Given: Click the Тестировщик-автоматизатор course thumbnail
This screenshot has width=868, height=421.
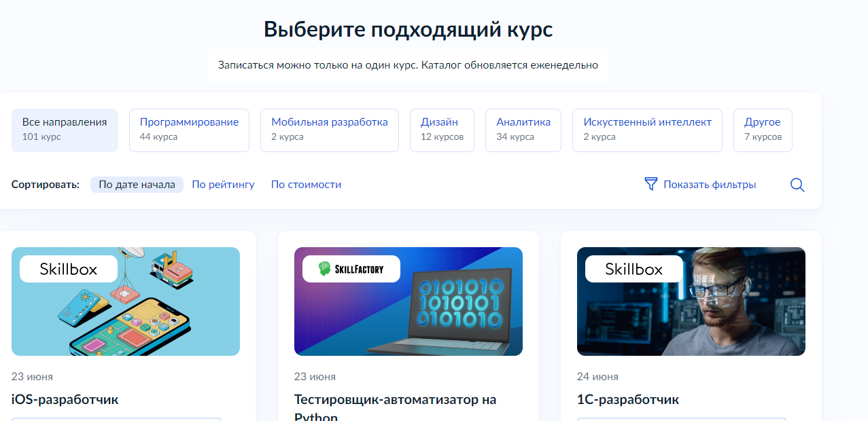Looking at the screenshot, I should click(408, 301).
